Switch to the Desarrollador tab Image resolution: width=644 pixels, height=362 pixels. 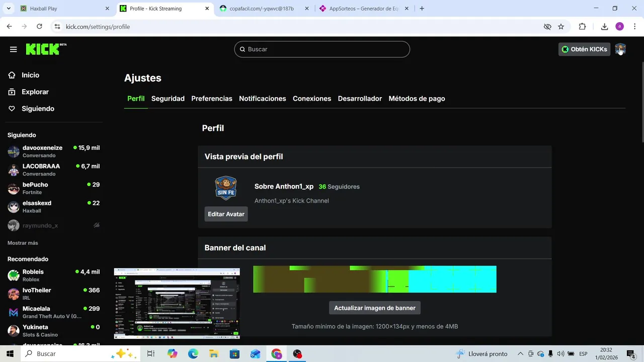pos(360,99)
